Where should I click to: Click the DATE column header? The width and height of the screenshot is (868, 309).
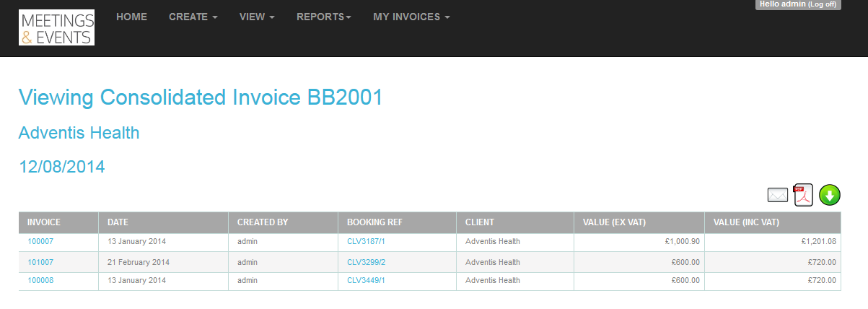click(163, 222)
